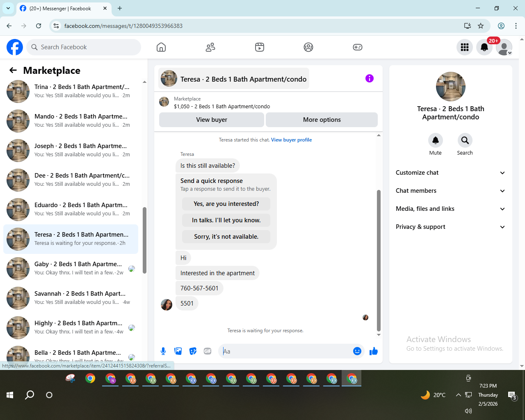
Task: Focus the Aa message input field
Action: [x=286, y=351]
